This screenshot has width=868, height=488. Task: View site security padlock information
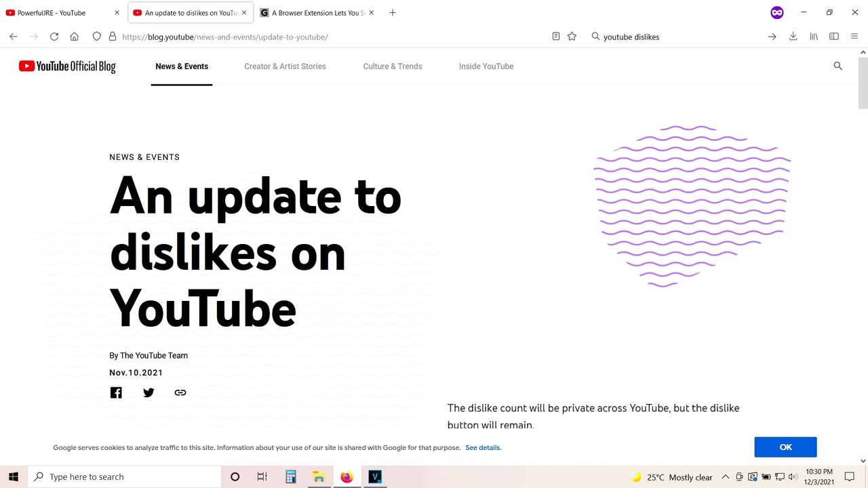(113, 37)
